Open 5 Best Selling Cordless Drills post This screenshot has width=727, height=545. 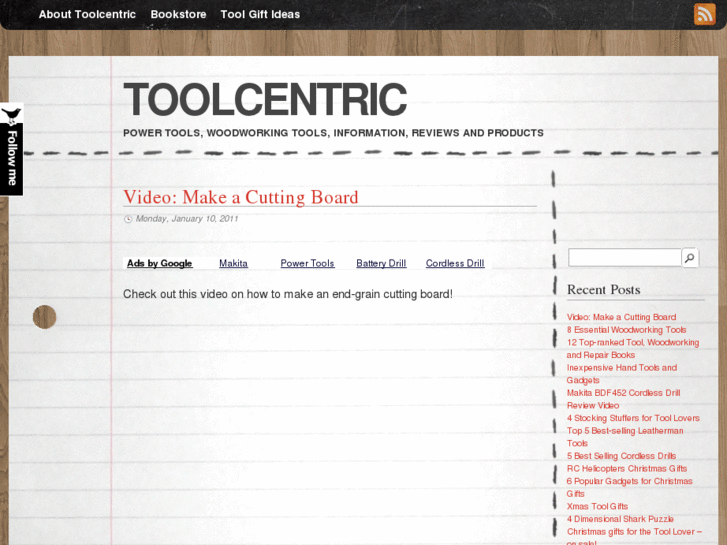point(621,456)
